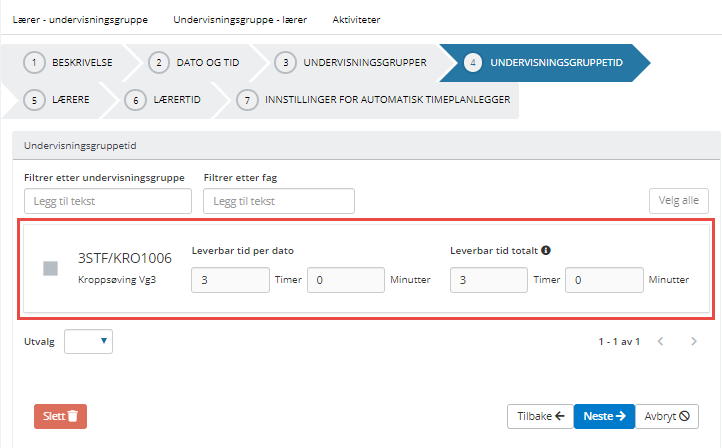Click the blue Neste button
Viewport: 722px width, 448px height.
604,416
